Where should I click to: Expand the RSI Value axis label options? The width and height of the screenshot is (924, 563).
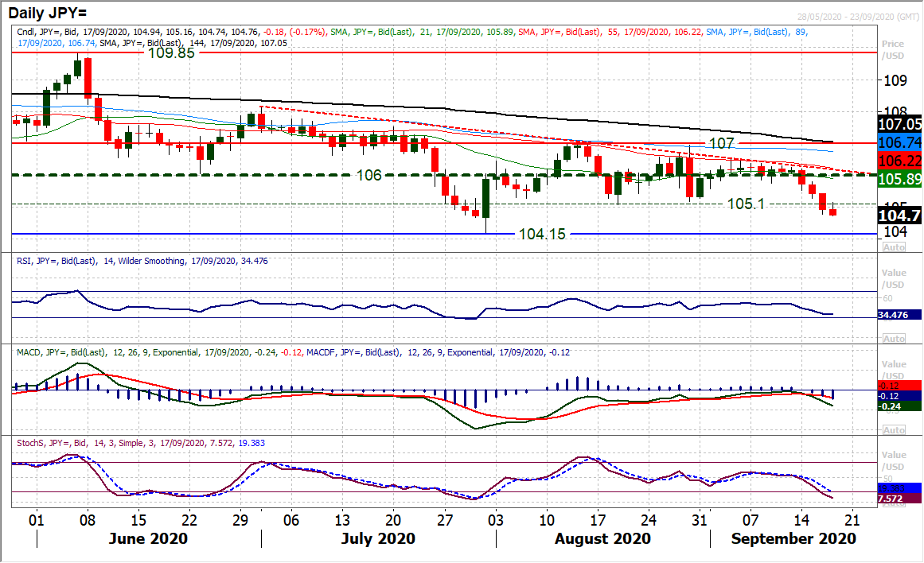(x=893, y=279)
